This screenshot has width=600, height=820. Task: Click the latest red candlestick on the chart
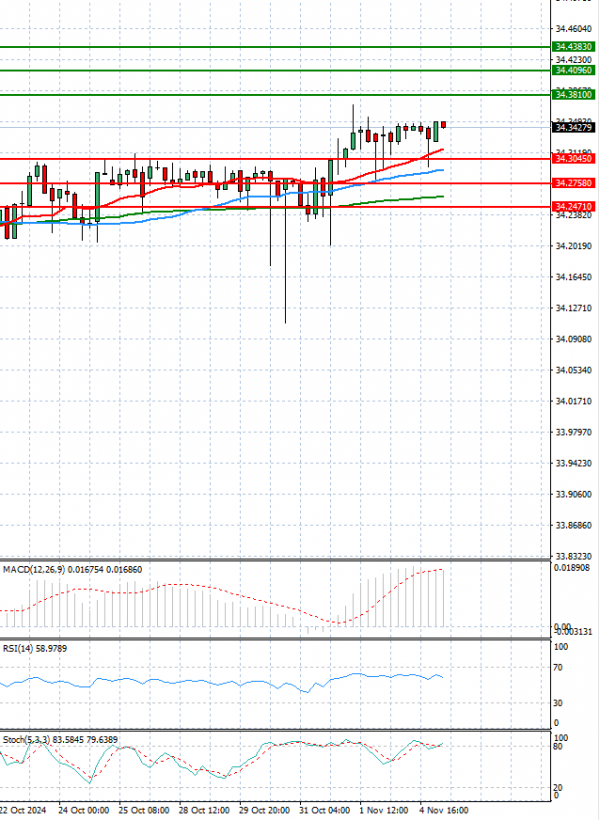[443, 124]
